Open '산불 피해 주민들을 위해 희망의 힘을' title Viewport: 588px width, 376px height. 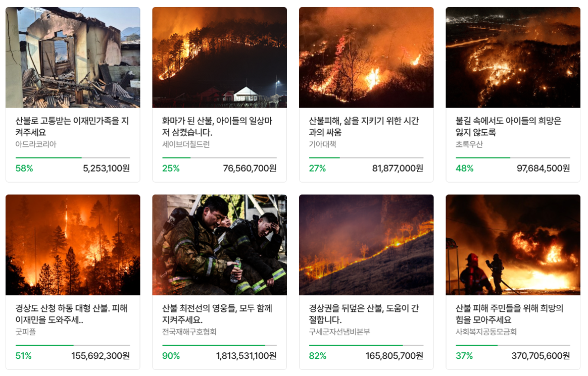[509, 314]
